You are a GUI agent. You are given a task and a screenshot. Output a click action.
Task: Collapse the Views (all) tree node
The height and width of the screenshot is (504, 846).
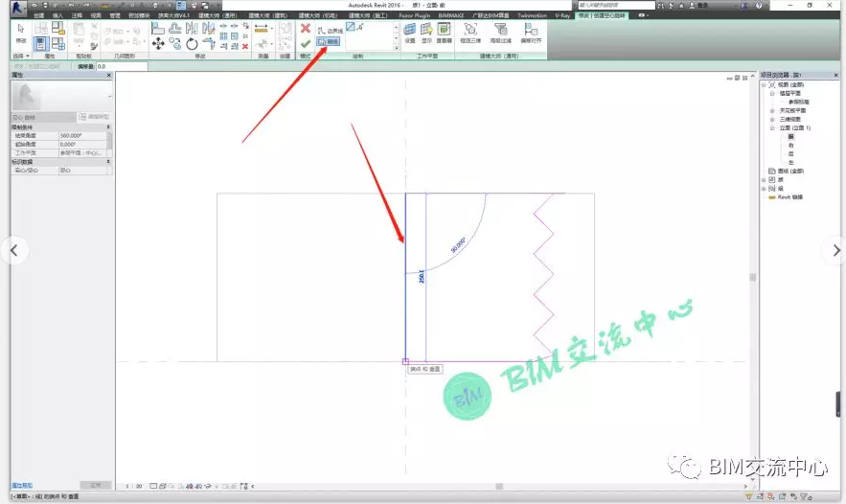764,85
